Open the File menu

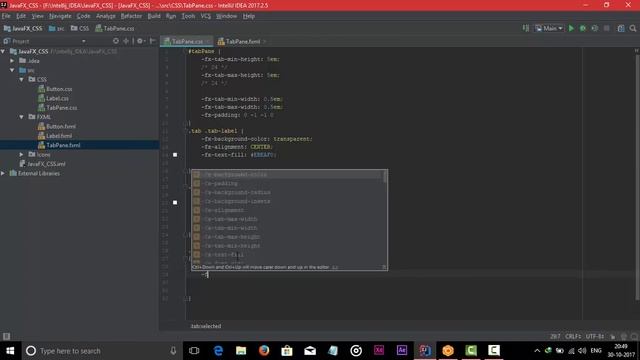(6, 16)
